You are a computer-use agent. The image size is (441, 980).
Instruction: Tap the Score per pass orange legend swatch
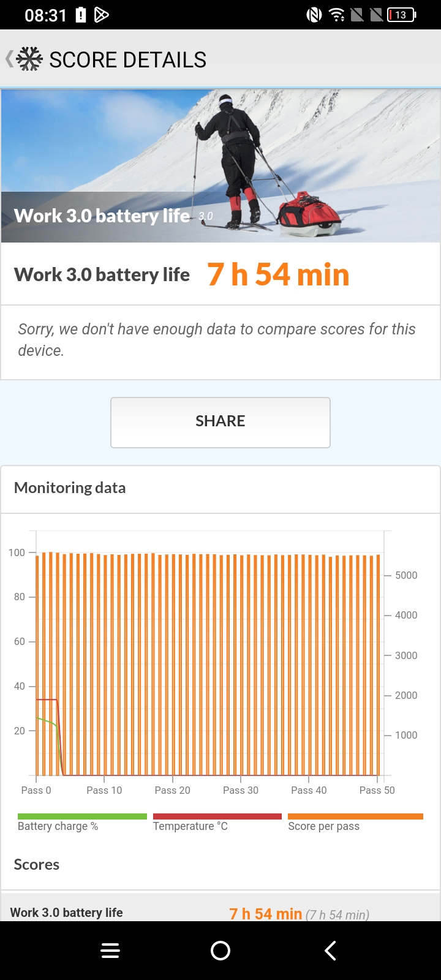point(355,816)
